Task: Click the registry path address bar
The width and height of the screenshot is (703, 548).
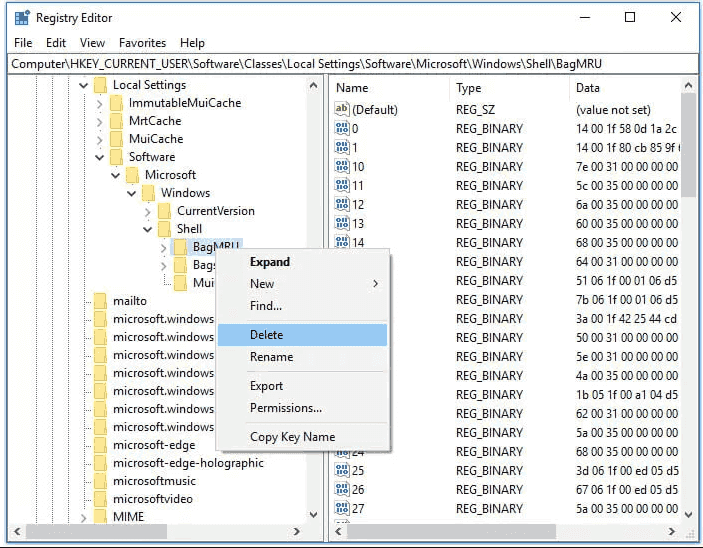Action: point(352,64)
